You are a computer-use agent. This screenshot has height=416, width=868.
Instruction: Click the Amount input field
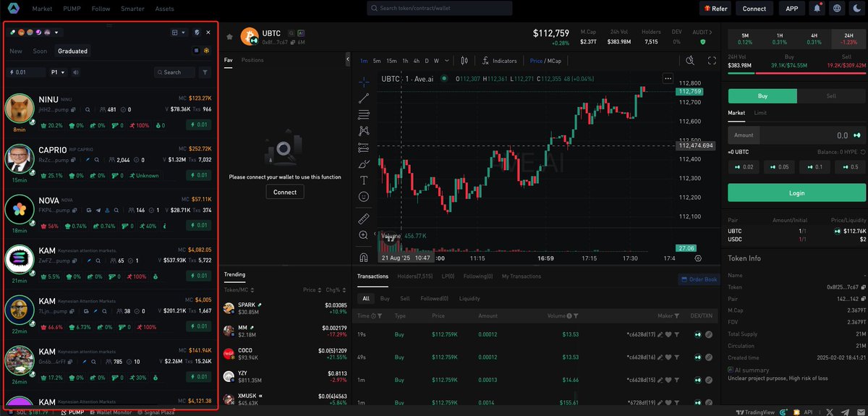796,135
